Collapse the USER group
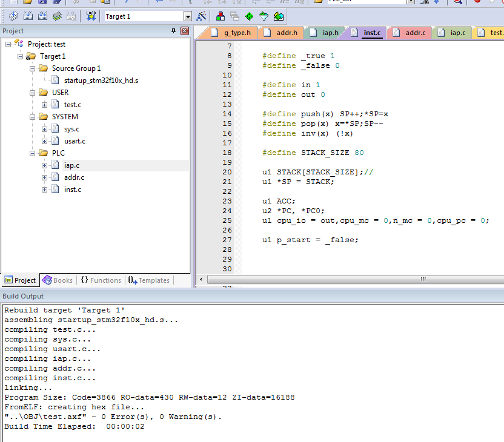Screen dimensions: 504x442 pyautogui.click(x=32, y=93)
